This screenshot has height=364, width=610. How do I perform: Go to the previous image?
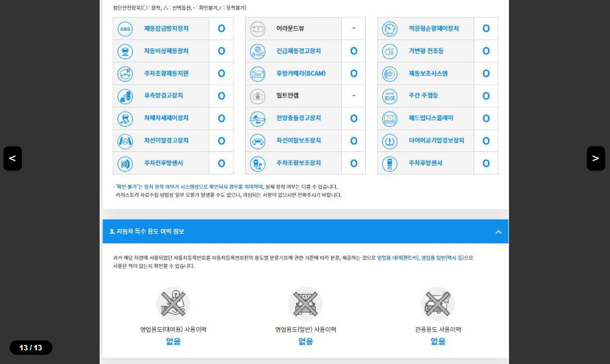click(12, 158)
